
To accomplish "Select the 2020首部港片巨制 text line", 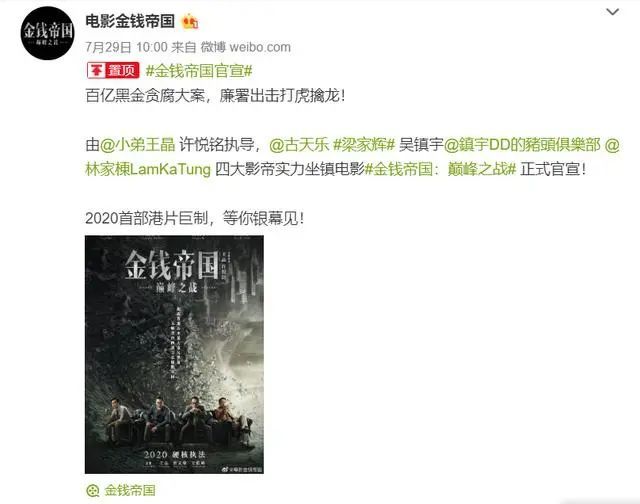I will click(194, 218).
